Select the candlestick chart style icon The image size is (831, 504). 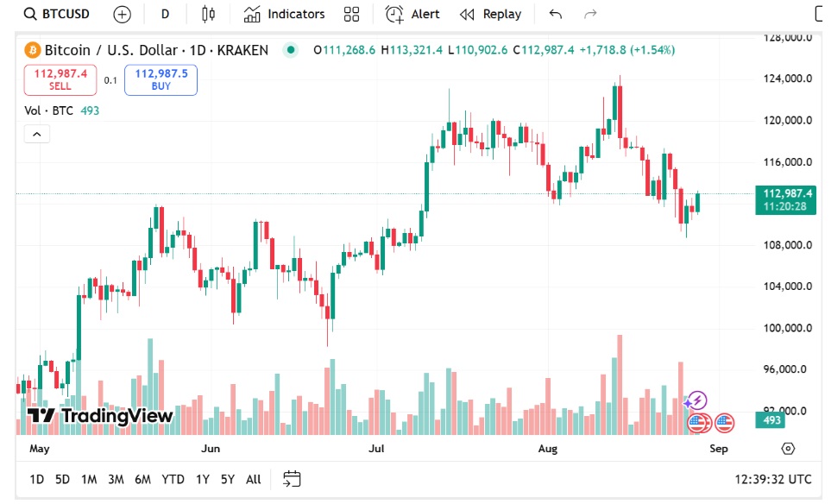pyautogui.click(x=208, y=14)
